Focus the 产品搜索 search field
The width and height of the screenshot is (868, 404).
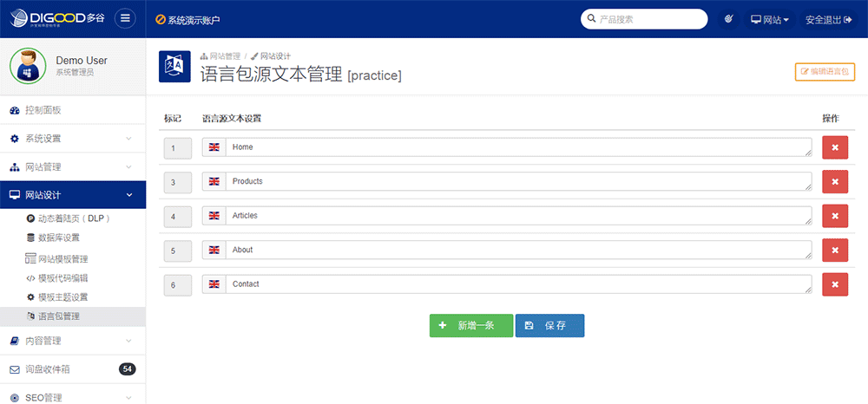click(x=644, y=19)
